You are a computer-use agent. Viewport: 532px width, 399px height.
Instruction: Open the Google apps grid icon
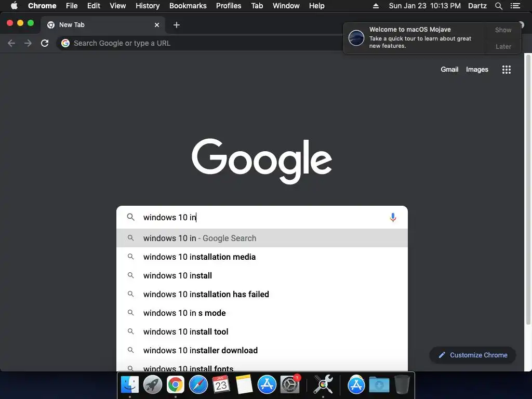506,70
